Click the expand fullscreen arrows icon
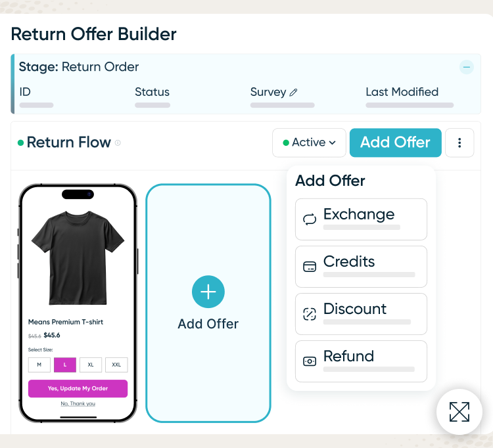This screenshot has height=448, width=493. pos(459,412)
